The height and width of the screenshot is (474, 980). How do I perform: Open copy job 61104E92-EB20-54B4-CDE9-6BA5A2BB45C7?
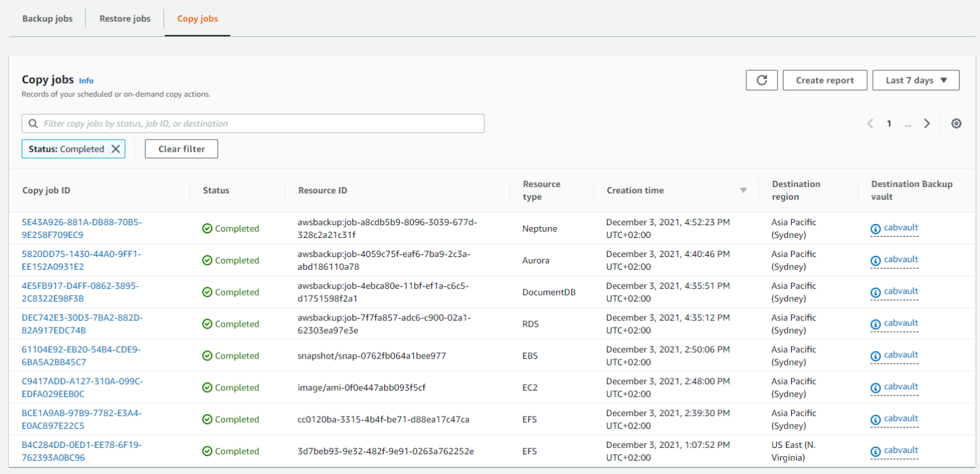[75, 355]
